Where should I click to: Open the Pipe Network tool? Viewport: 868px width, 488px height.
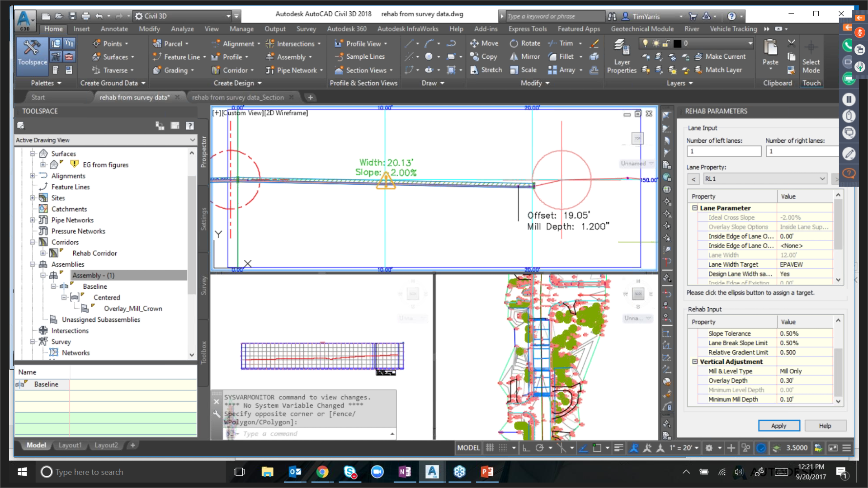(x=294, y=70)
